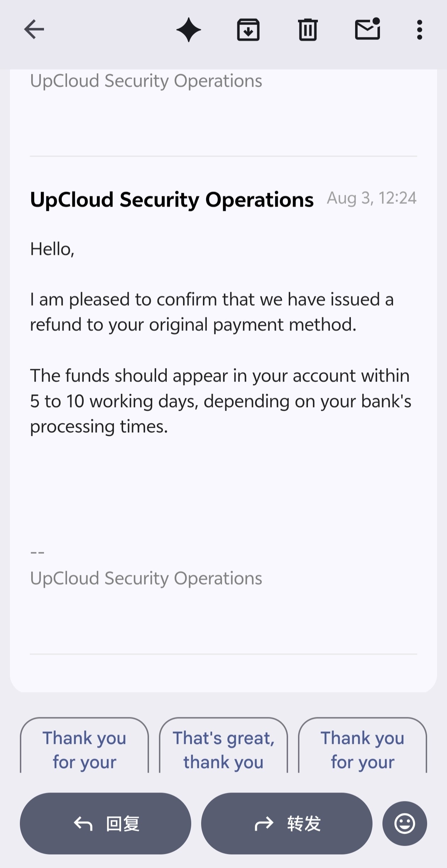The width and height of the screenshot is (447, 868).
Task: Open the three-dot overflow menu
Action: (x=420, y=29)
